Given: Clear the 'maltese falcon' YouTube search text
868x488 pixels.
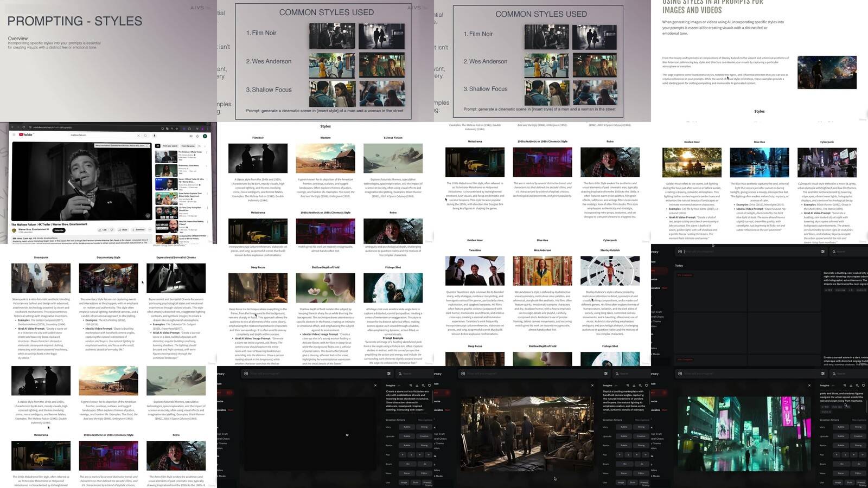Looking at the screenshot, I should click(x=138, y=136).
